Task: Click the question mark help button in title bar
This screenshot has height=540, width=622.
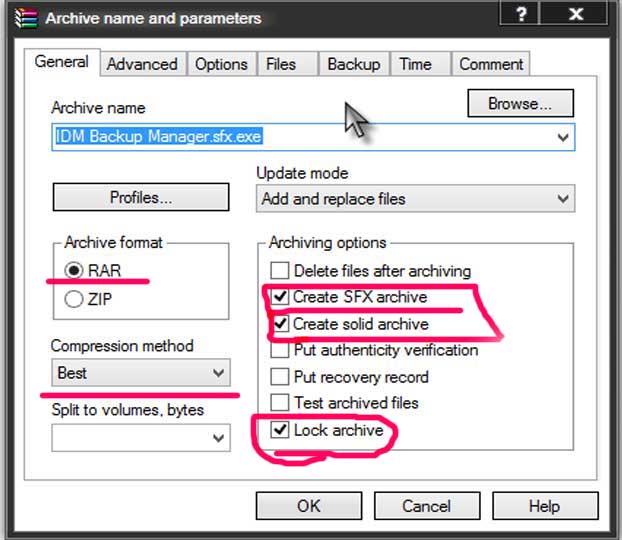Action: tap(521, 14)
